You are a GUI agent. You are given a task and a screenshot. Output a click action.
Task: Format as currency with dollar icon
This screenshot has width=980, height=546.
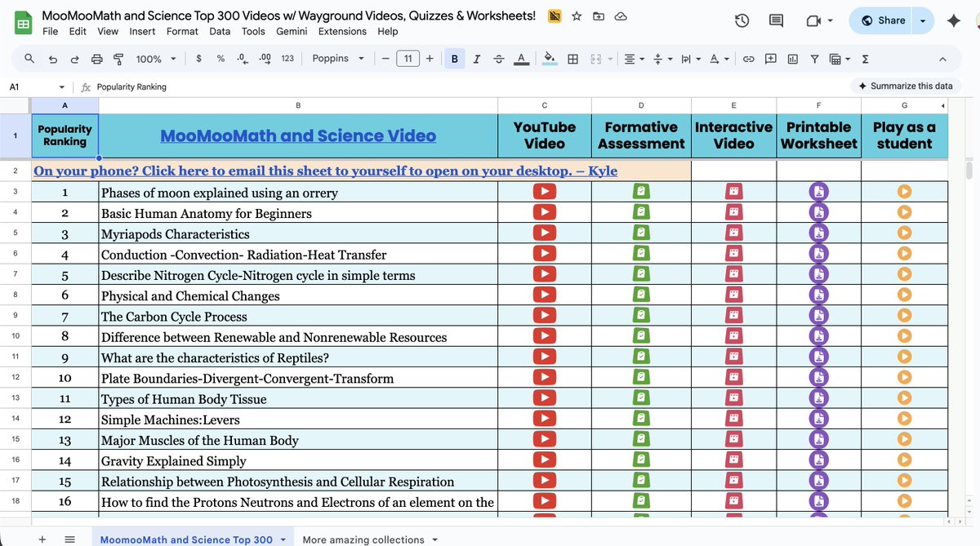click(199, 59)
